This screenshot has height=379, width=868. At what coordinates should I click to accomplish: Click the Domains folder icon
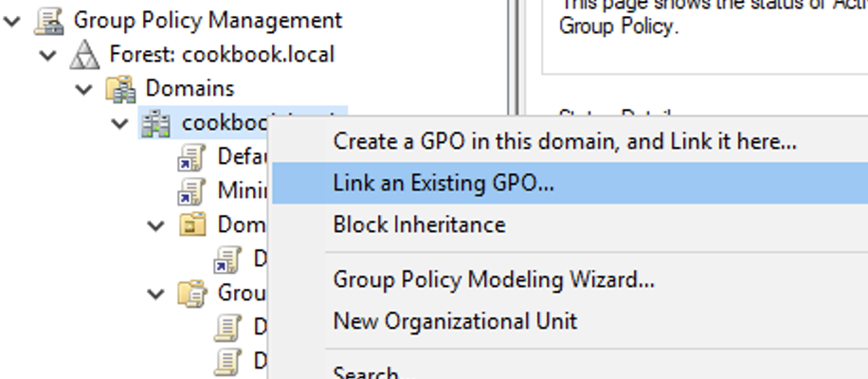pos(120,89)
